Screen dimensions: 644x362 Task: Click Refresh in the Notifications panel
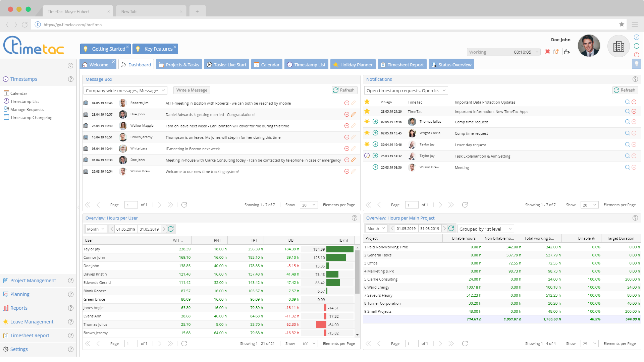coord(624,90)
